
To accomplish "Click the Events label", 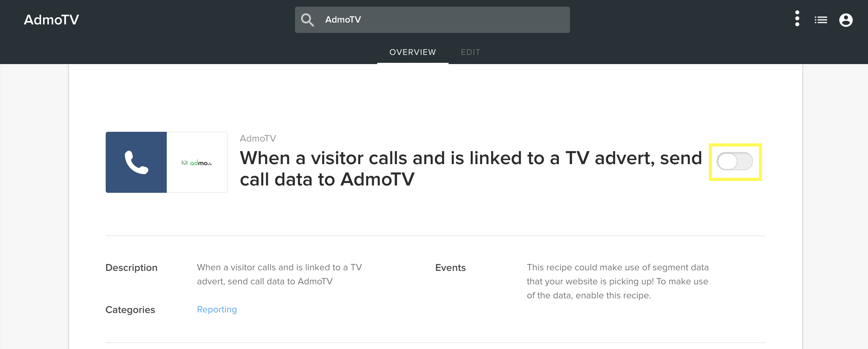I will coord(450,268).
